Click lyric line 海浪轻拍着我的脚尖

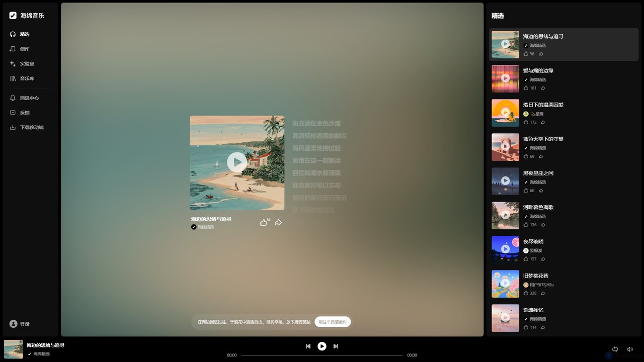click(x=319, y=136)
